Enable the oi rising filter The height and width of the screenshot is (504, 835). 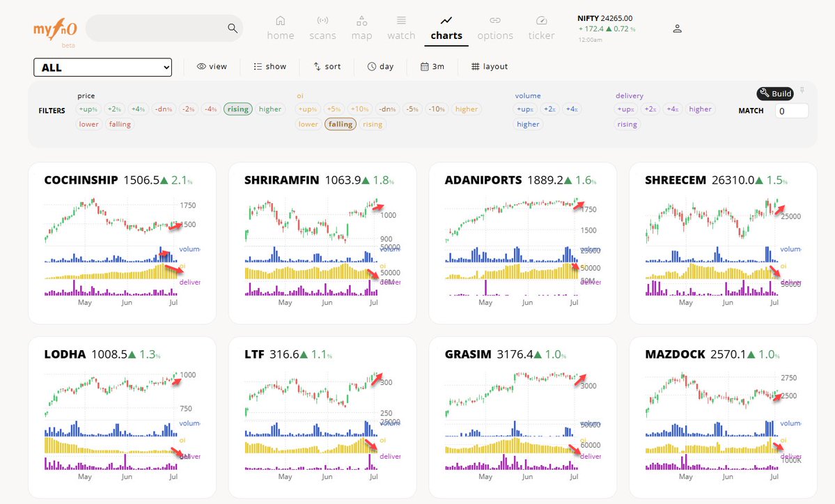373,124
